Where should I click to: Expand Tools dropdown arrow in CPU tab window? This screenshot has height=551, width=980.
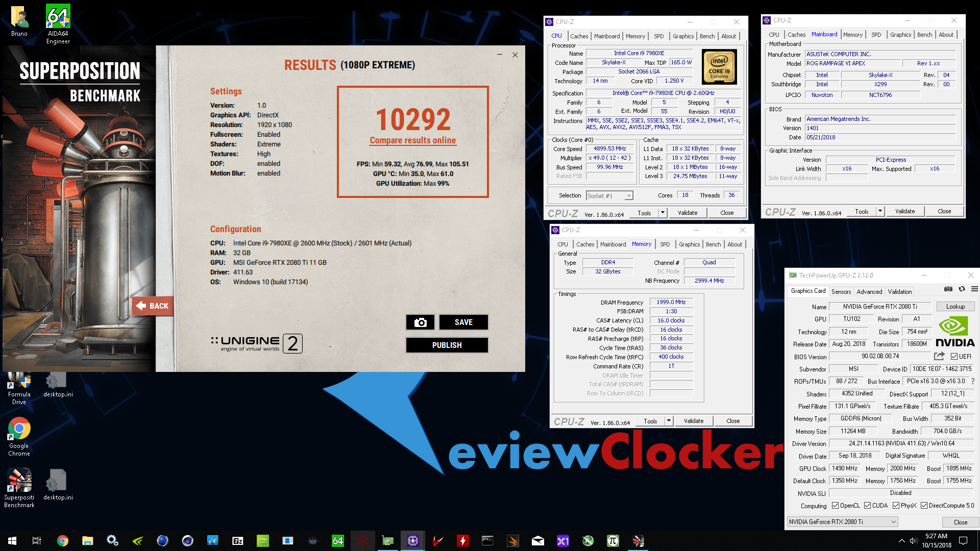click(663, 213)
